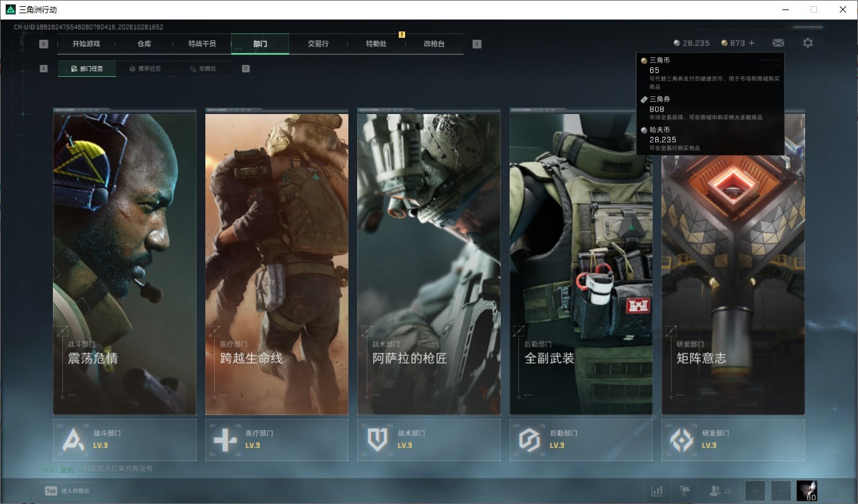Open the 跨越生命线 mission card
858x504 pixels.
point(277,263)
